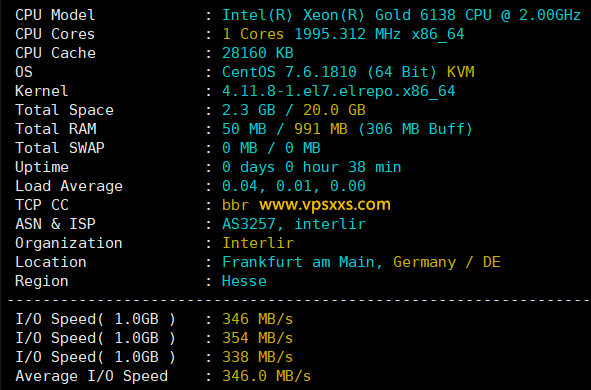Click the Hesse region value
Image resolution: width=591 pixels, height=390 pixels.
click(244, 281)
